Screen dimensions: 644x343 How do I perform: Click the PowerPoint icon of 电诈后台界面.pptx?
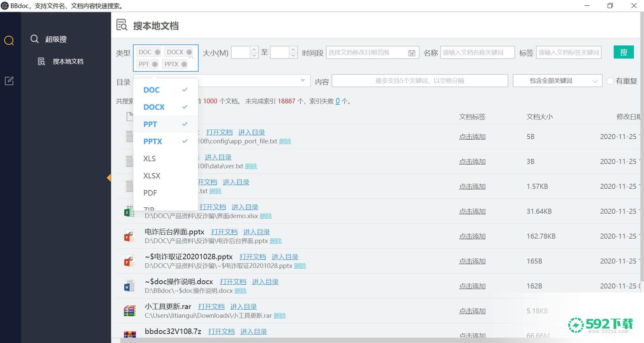[x=130, y=236]
